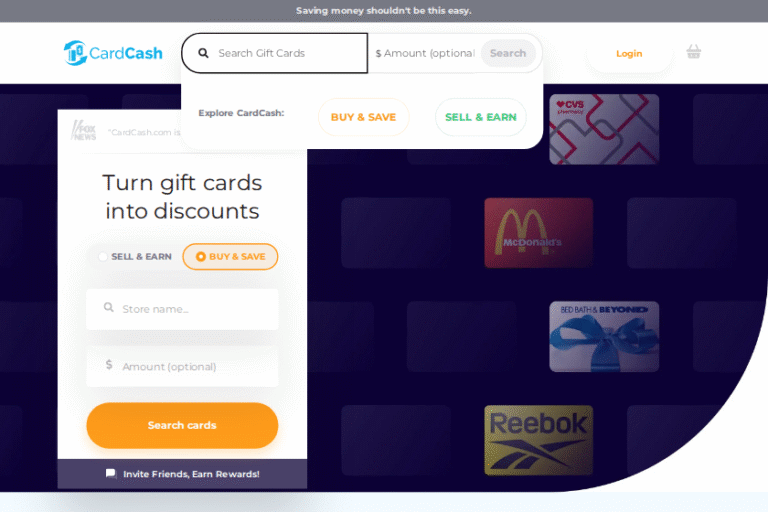This screenshot has width=768, height=512.
Task: Click the header Amount (optional) field
Action: 425,53
